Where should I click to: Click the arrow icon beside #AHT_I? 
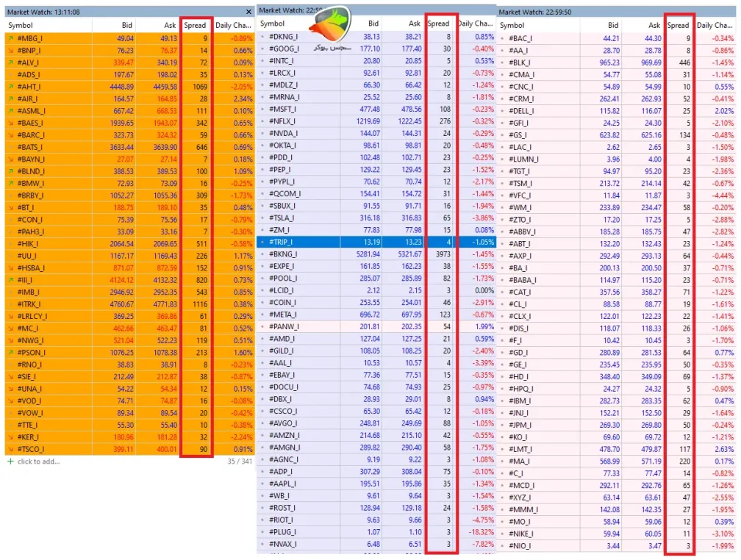10,87
